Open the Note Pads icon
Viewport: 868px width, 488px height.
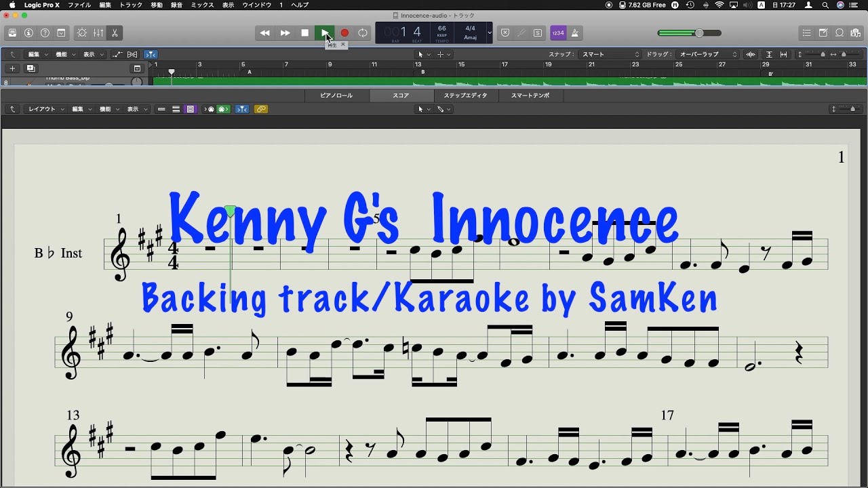(823, 33)
